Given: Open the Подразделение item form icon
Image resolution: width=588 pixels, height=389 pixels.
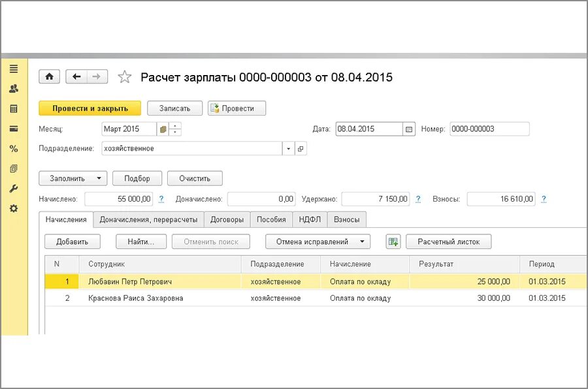Looking at the screenshot, I should [x=301, y=149].
